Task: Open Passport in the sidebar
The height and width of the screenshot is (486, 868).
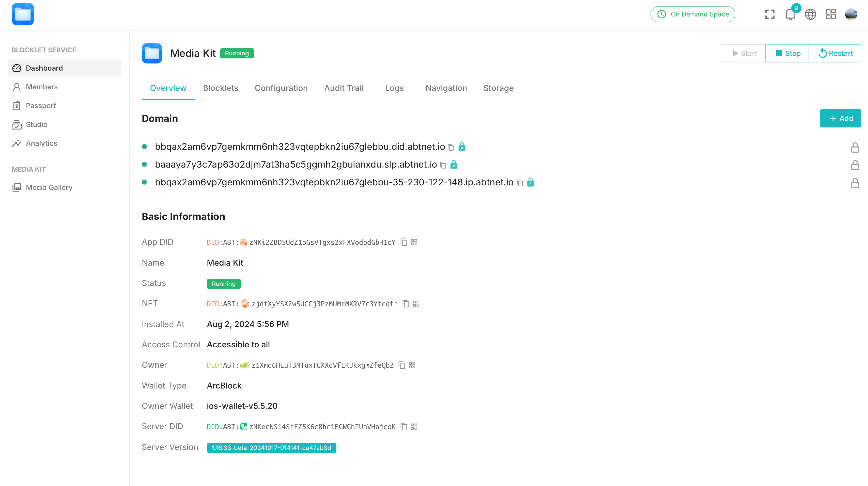Action: click(64, 106)
